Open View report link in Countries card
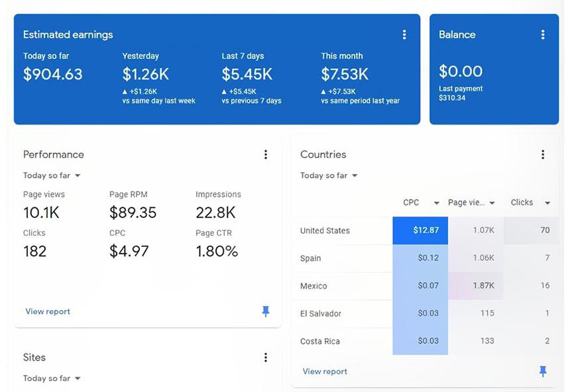 (325, 371)
